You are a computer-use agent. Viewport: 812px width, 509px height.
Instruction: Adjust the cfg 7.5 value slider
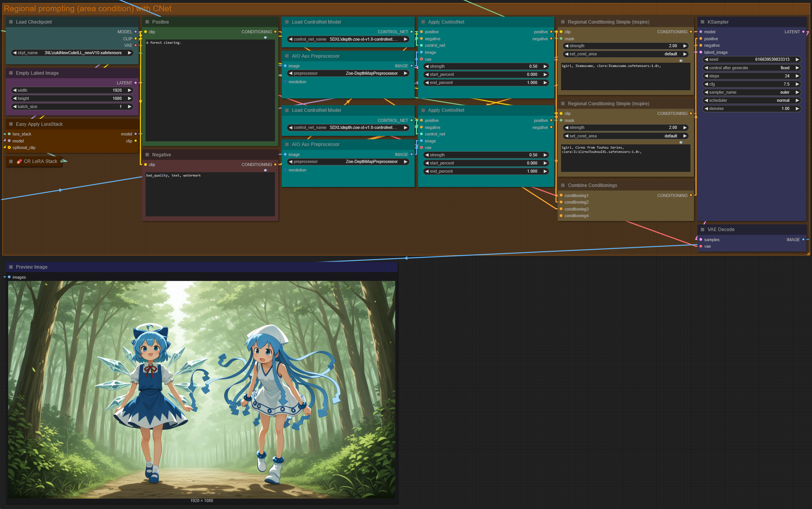click(x=751, y=84)
